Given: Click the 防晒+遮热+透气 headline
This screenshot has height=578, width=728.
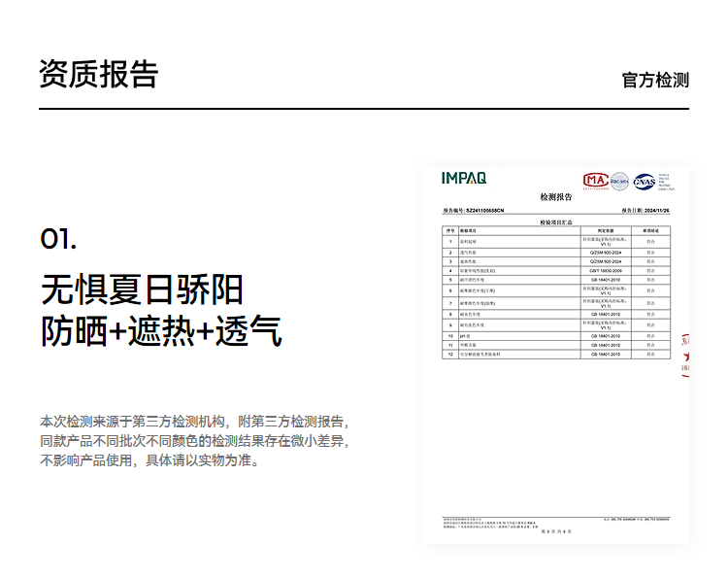Looking at the screenshot, I should point(161,331).
